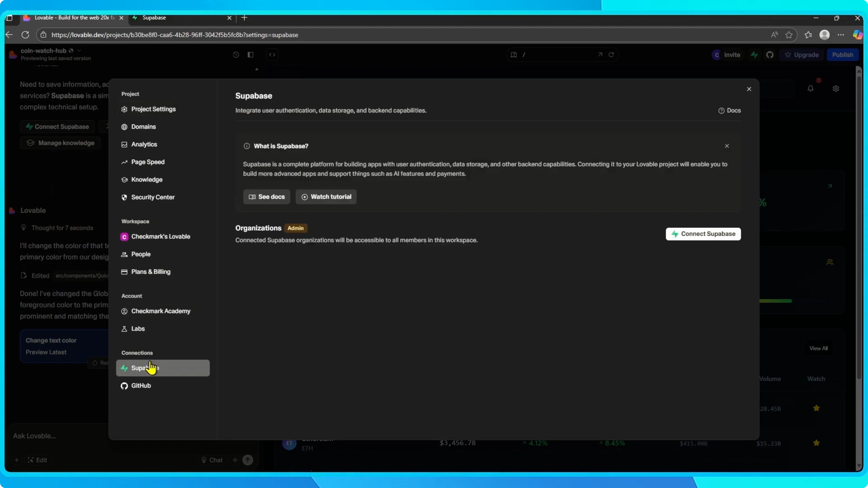Open preview in new tab arrow icon
Viewport: 868px width, 488px height.
click(x=600, y=54)
